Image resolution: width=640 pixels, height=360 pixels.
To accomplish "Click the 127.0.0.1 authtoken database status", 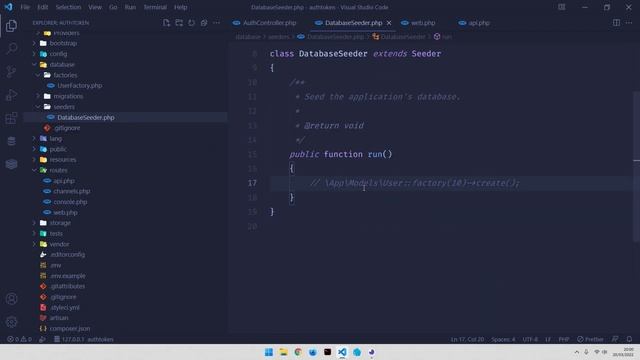I will point(84,339).
